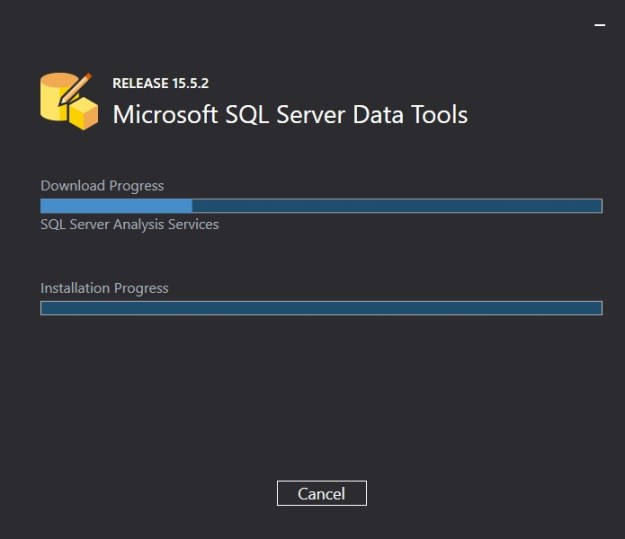Cancel the SQL Server Data Tools installation
The height and width of the screenshot is (539, 625).
coord(322,493)
